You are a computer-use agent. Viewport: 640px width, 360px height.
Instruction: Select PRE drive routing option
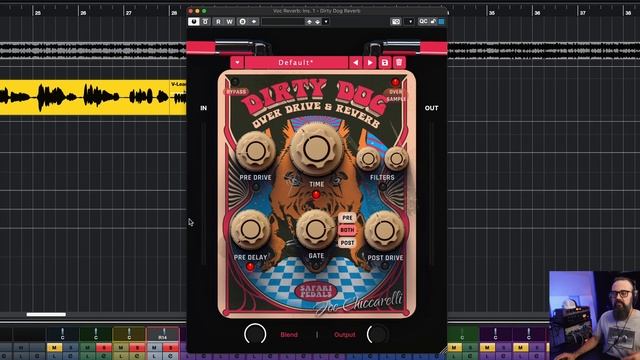pyautogui.click(x=347, y=218)
